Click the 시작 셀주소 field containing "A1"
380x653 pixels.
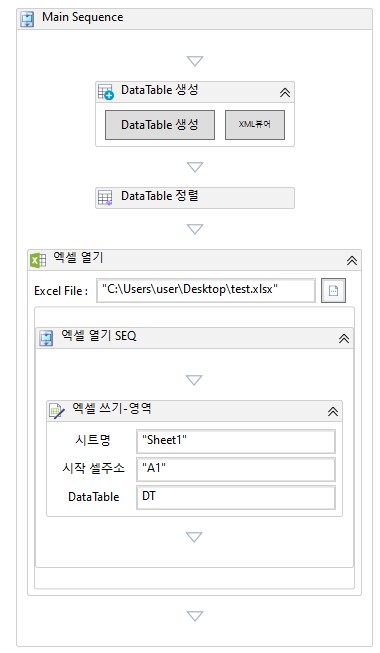(236, 469)
